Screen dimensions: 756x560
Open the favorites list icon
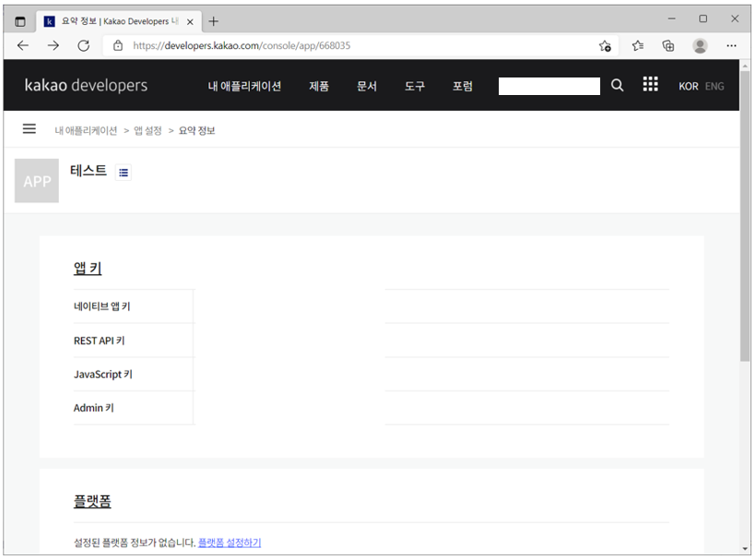(637, 46)
